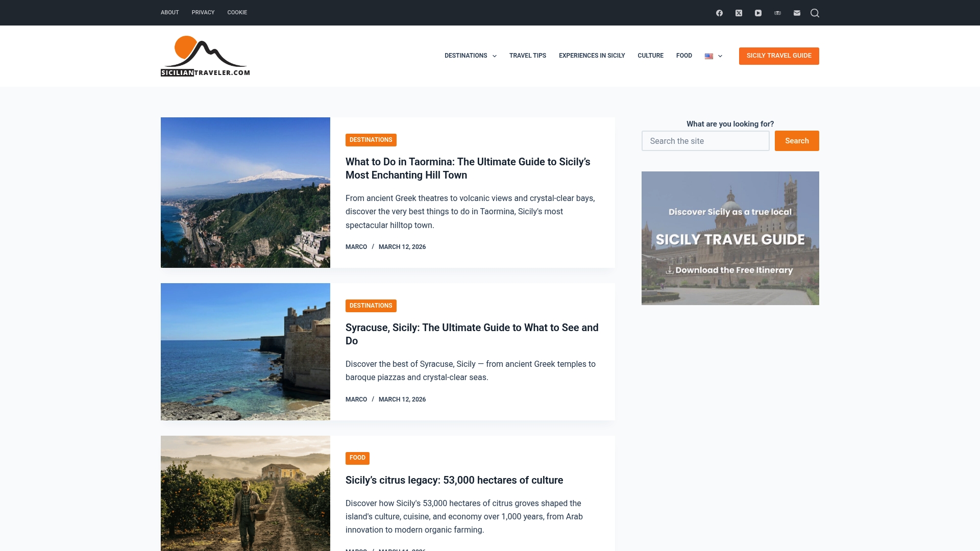Click the SicilianTraveler.com logo
Image resolution: width=980 pixels, height=551 pixels.
point(205,56)
